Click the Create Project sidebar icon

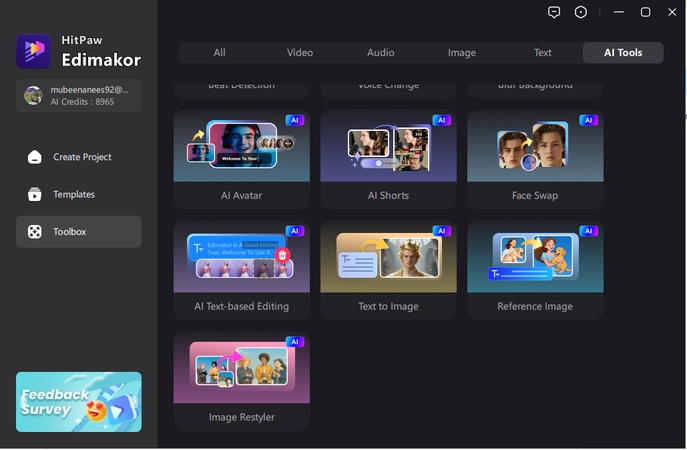(35, 157)
